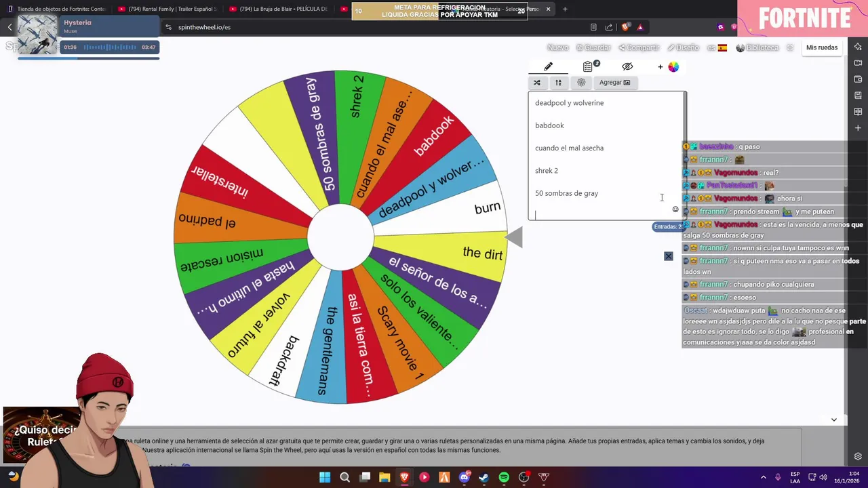This screenshot has width=868, height=488.
Task: Switch to Tienda de objetos de Fortnite tab
Action: point(57,9)
